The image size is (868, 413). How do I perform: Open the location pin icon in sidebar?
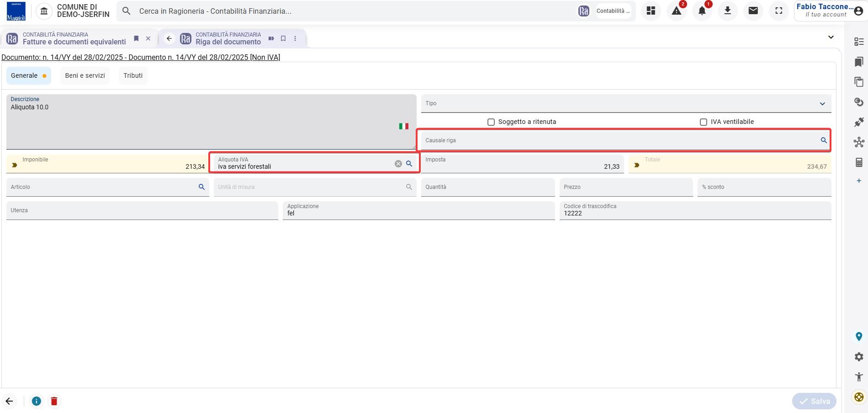click(859, 337)
